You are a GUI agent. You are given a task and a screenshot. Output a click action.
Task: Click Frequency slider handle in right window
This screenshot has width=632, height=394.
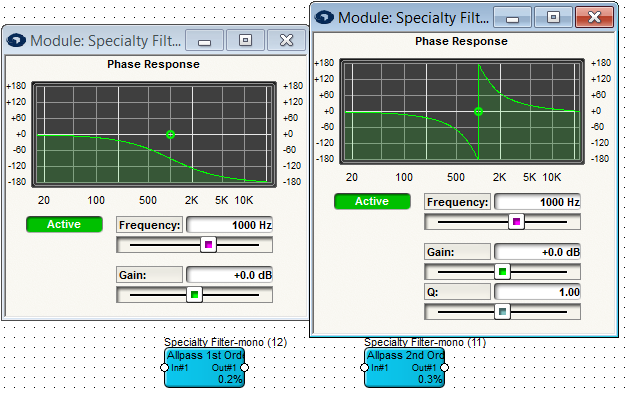coord(516,222)
